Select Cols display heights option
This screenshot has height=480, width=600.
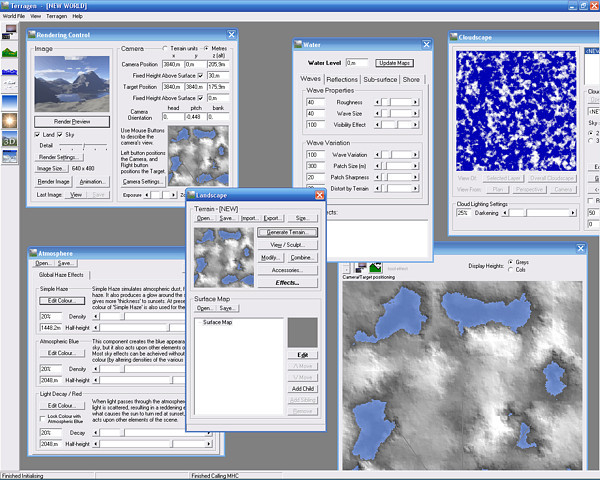pyautogui.click(x=510, y=269)
